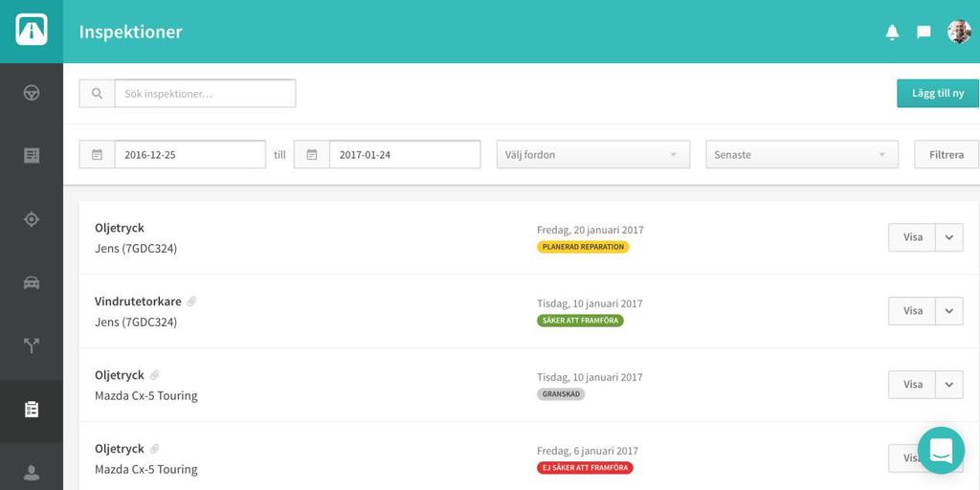Open the Vindrutetorkare inspection title

138,301
